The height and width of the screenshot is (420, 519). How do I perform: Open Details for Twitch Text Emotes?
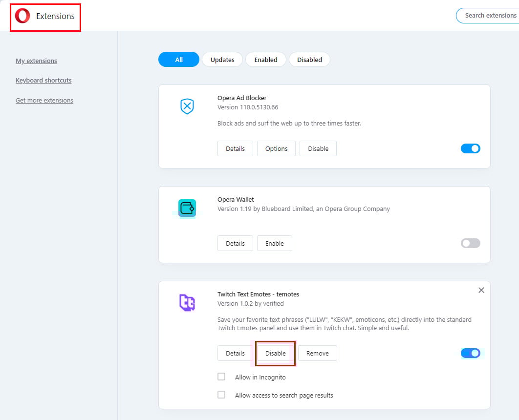(x=236, y=353)
